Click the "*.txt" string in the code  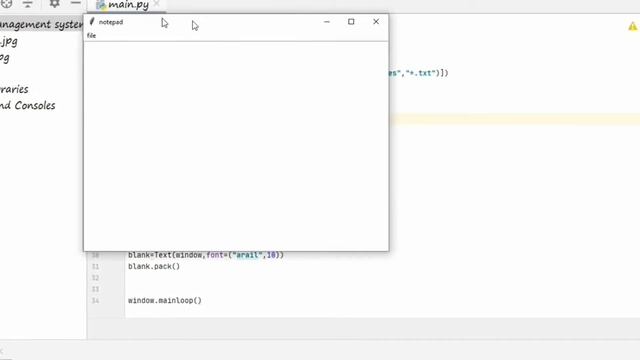click(422, 73)
